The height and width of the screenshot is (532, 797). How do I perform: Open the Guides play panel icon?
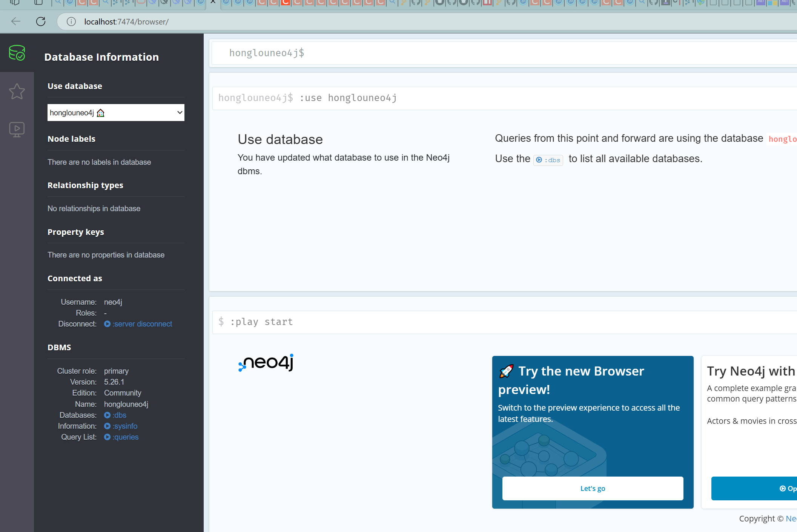(17, 129)
